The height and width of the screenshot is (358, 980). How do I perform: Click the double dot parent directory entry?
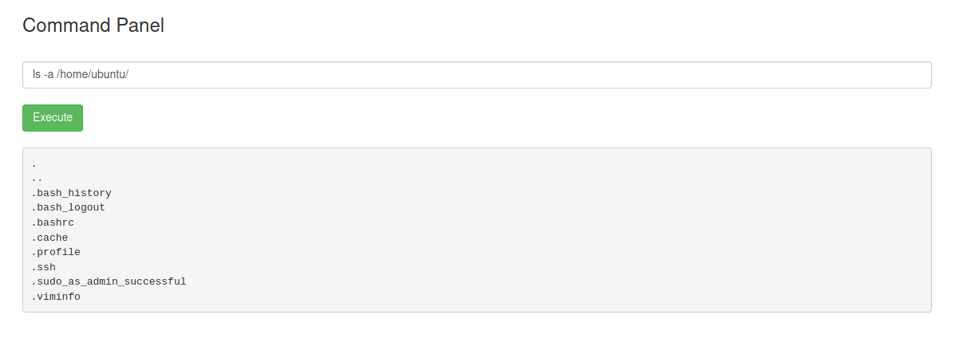point(38,178)
